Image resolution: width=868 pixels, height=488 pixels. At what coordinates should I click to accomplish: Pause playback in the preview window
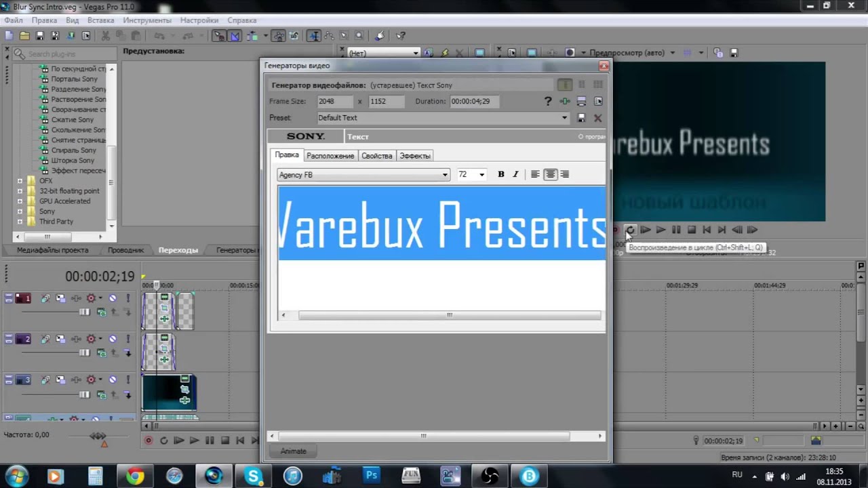coord(676,230)
